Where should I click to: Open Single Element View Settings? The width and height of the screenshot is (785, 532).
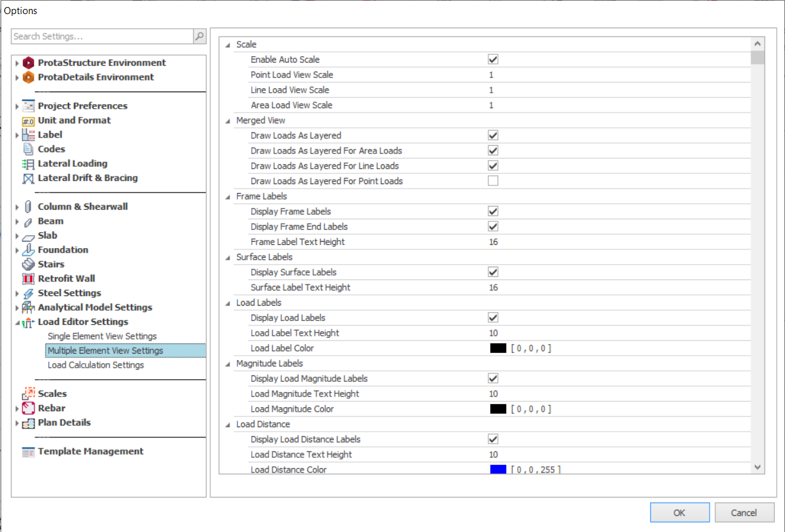point(102,336)
